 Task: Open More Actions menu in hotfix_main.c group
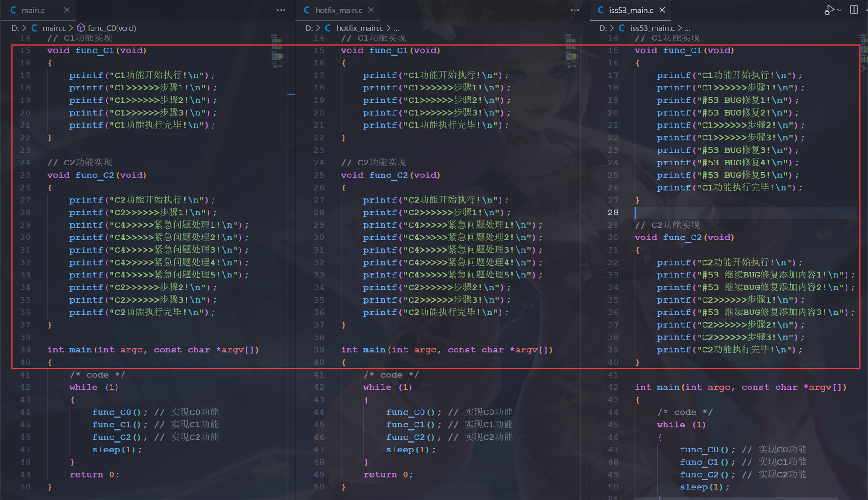[x=575, y=10]
